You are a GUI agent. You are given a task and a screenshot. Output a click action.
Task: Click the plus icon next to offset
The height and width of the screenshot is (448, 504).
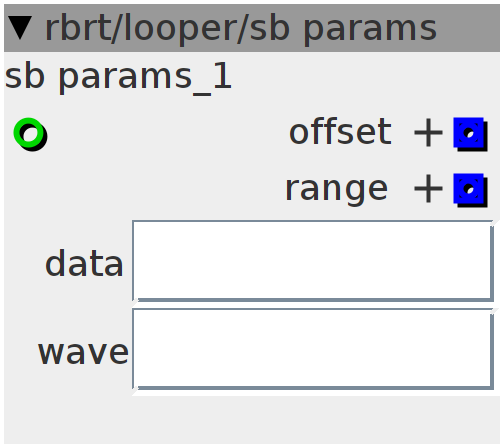[428, 133]
